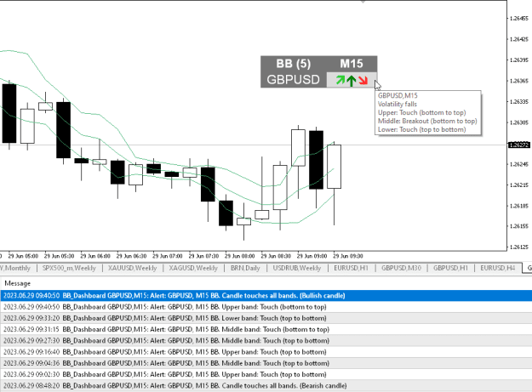Select the 09:16:40 Upper band touch alert
This screenshot has width=532, height=392.
[266, 352]
